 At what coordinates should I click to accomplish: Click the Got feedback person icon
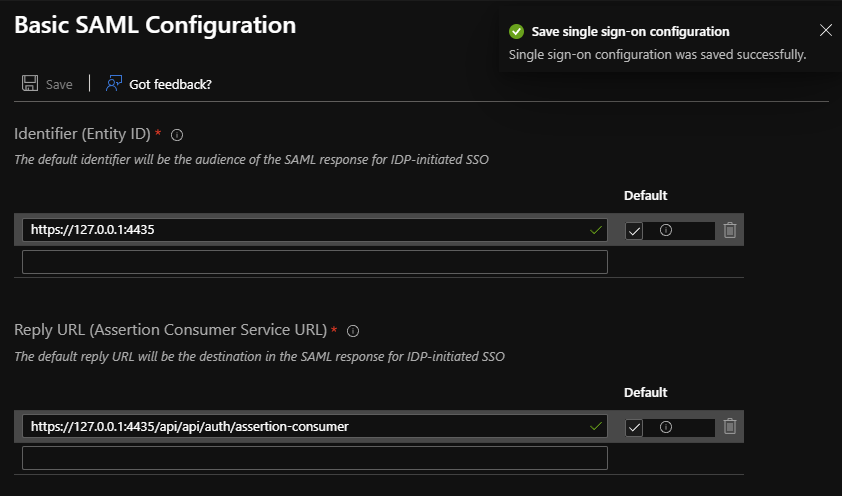pyautogui.click(x=115, y=84)
